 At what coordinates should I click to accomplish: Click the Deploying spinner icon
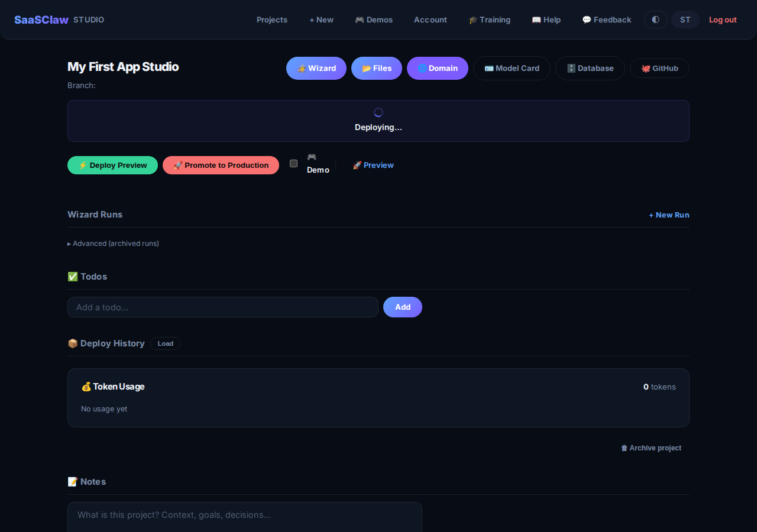point(378,112)
